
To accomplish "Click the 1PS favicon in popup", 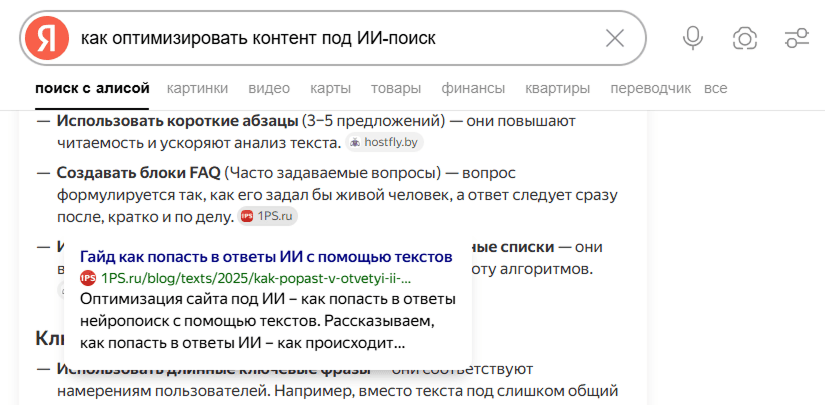I will click(88, 278).
